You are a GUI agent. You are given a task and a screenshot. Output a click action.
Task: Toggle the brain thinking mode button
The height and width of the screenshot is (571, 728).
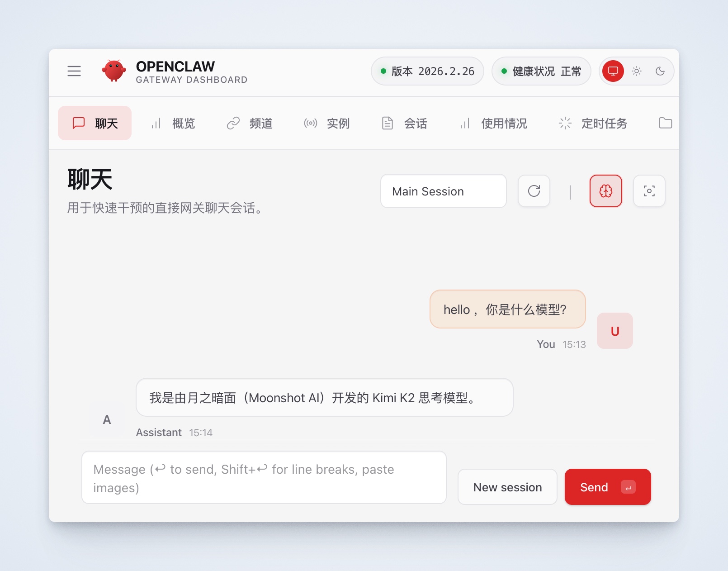606,191
